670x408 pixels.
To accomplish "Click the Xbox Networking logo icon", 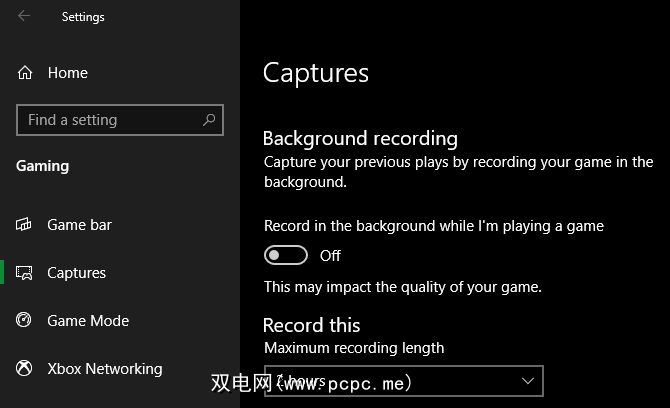I will click(x=25, y=369).
